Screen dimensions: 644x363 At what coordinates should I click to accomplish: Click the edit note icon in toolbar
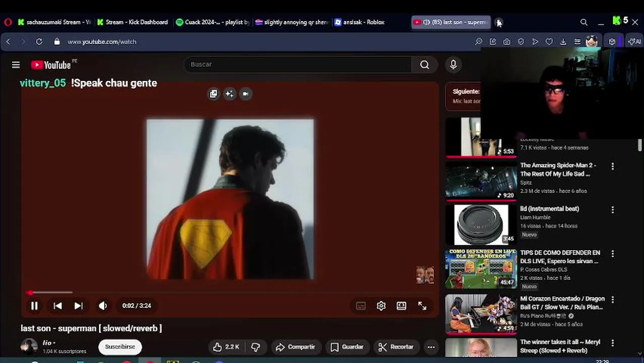(493, 42)
